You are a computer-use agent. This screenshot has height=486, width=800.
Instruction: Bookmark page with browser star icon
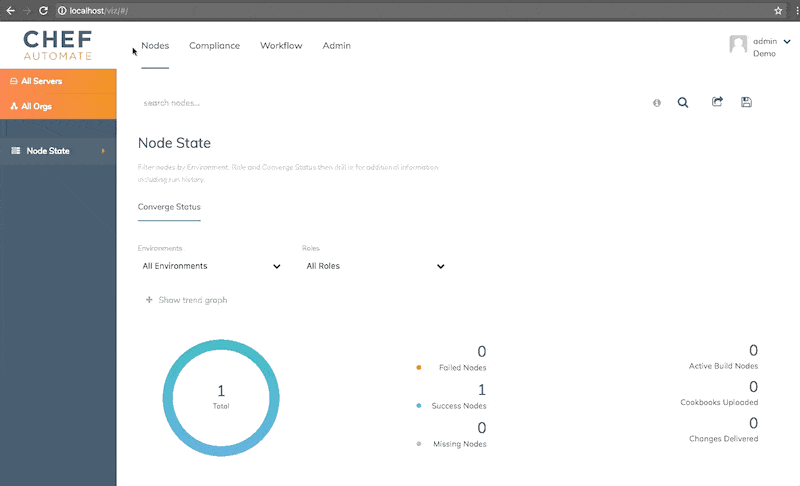[x=778, y=10]
